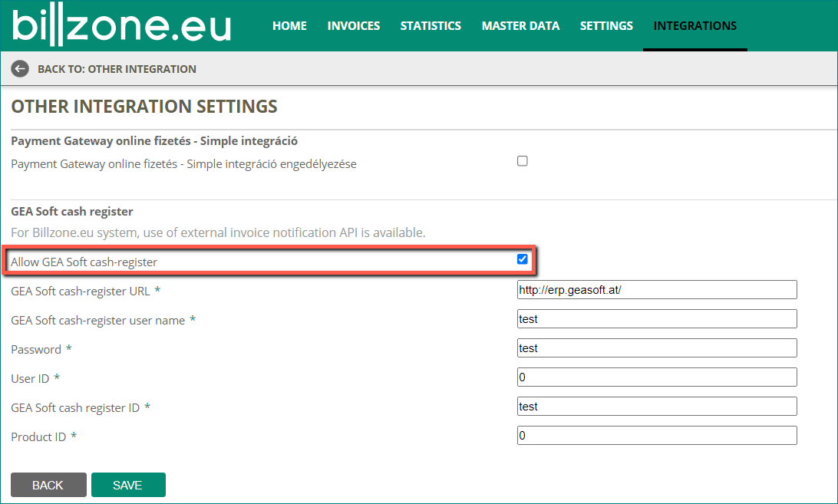Click the Allow GEA Soft cash-register label
This screenshot has height=504, width=838.
pyautogui.click(x=84, y=262)
